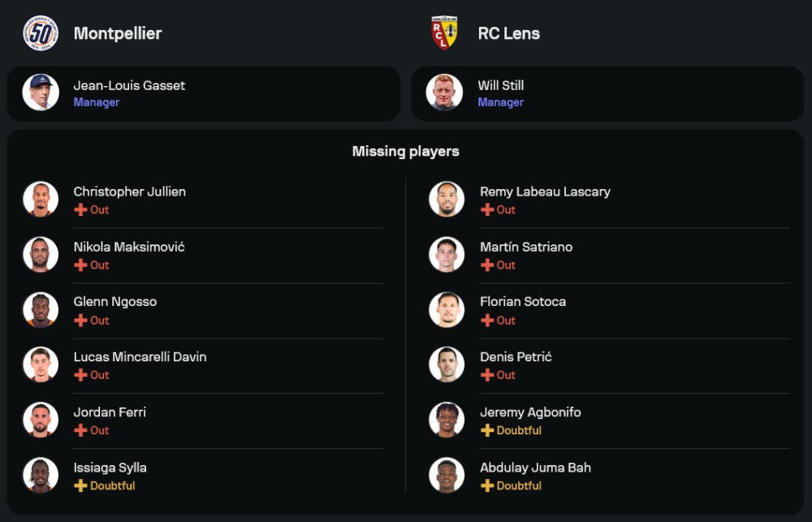Go to Montpellier team name

click(118, 33)
